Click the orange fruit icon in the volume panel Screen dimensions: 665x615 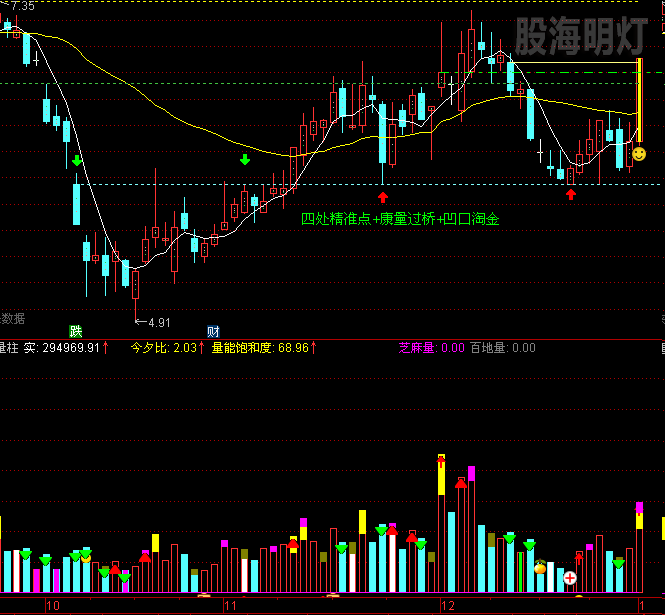[540, 567]
